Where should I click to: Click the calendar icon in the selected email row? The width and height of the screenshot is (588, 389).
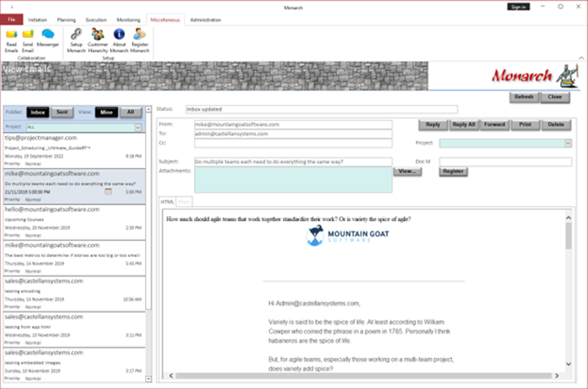pos(108,192)
